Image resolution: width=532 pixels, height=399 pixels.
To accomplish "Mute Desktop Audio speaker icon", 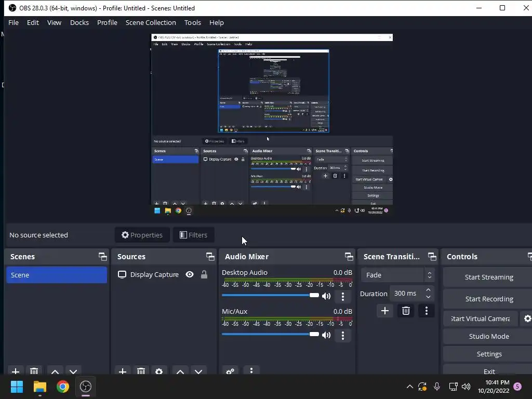I will click(326, 296).
